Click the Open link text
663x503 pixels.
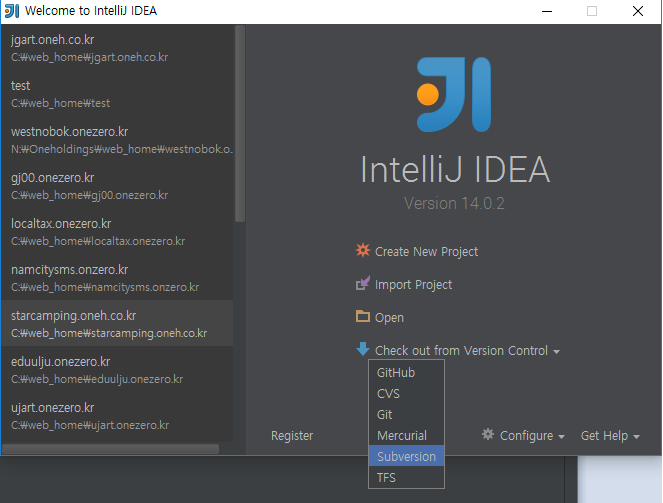(x=389, y=317)
